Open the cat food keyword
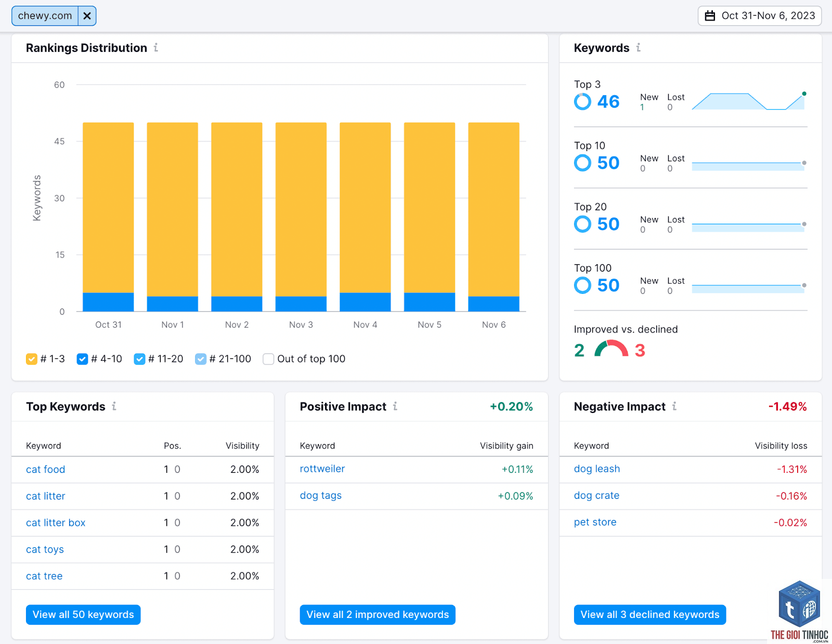Screen dimensions: 832x644 point(46,469)
